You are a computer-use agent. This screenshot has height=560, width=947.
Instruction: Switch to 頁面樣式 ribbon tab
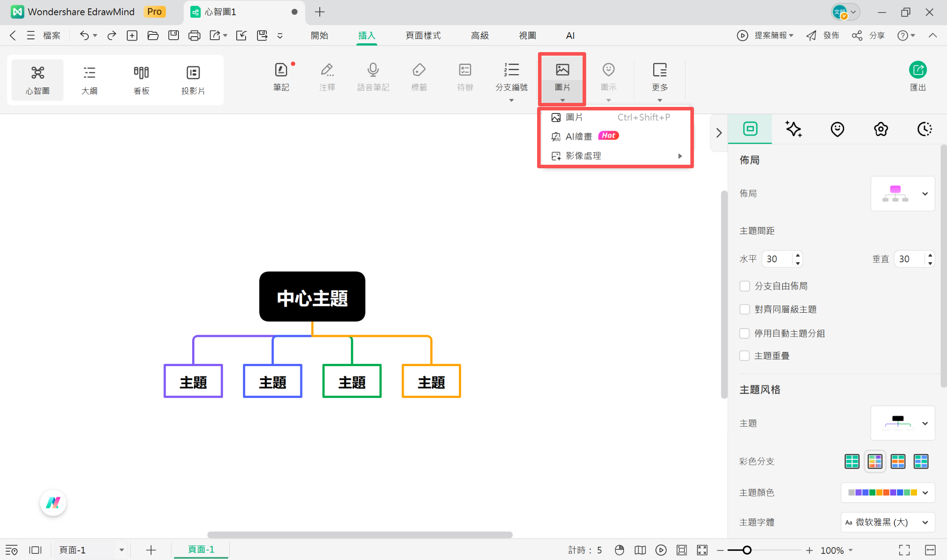pyautogui.click(x=423, y=35)
